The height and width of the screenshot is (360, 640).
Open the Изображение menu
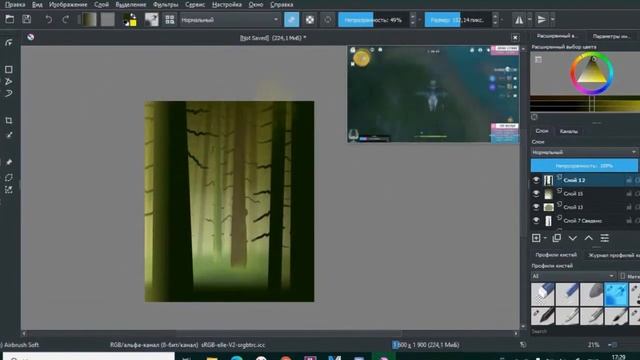(x=68, y=4)
